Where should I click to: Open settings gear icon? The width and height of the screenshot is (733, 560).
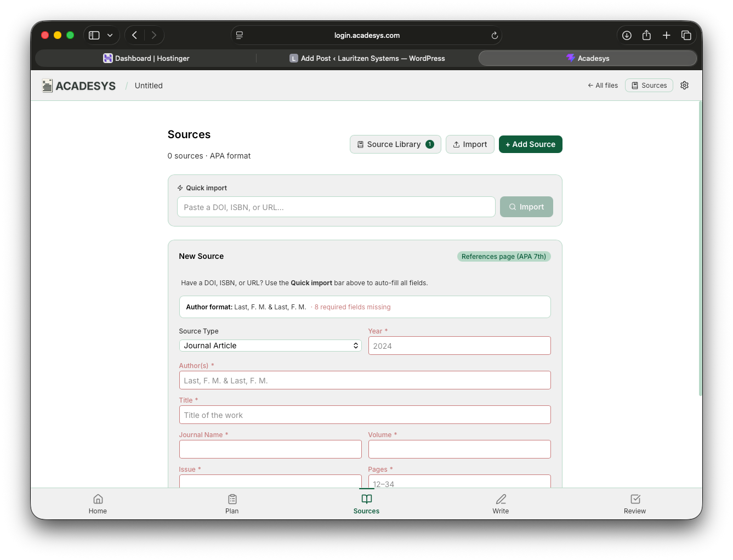[684, 86]
